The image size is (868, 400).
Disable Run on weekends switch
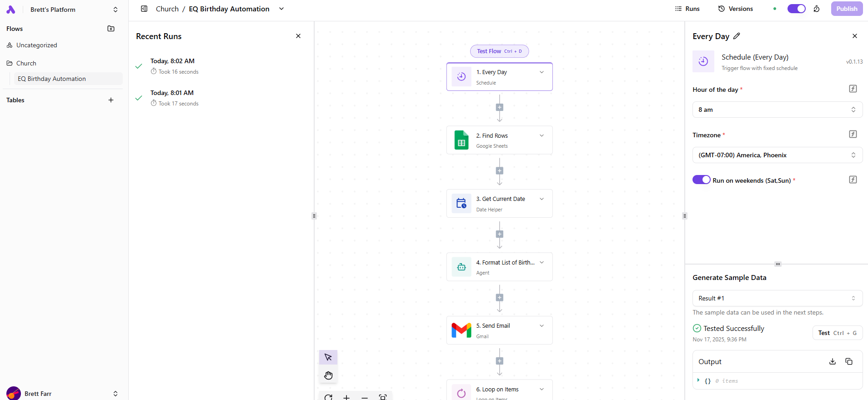701,180
